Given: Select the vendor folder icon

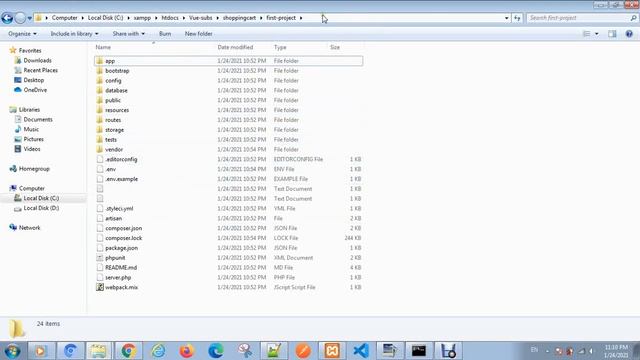Looking at the screenshot, I should coord(100,149).
